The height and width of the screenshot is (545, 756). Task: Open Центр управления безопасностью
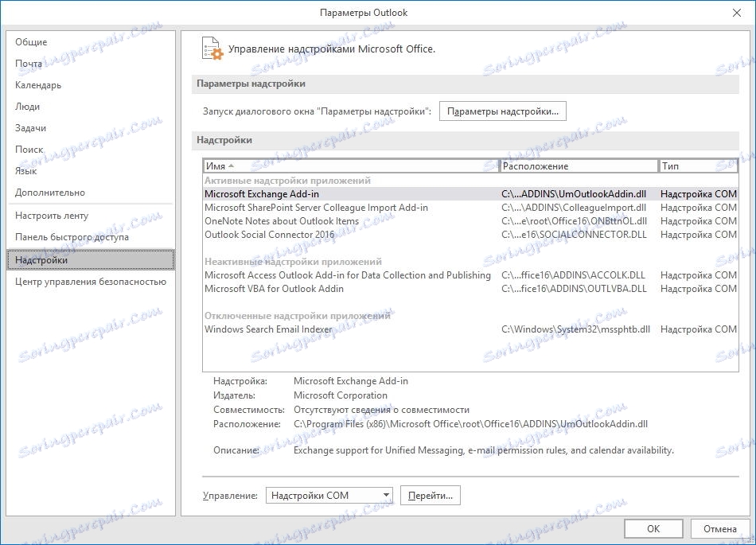(x=91, y=282)
